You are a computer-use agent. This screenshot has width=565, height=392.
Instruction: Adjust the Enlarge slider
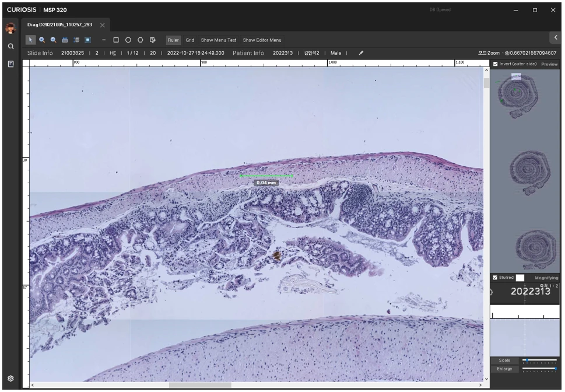(x=539, y=369)
